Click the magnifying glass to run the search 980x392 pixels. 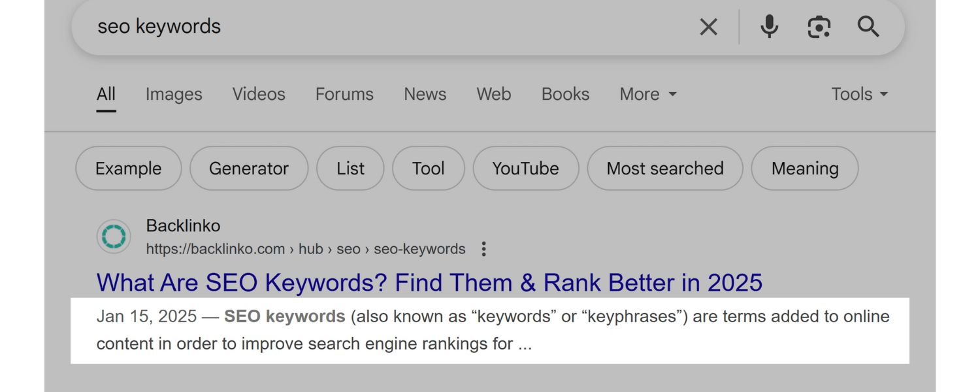[x=868, y=27]
